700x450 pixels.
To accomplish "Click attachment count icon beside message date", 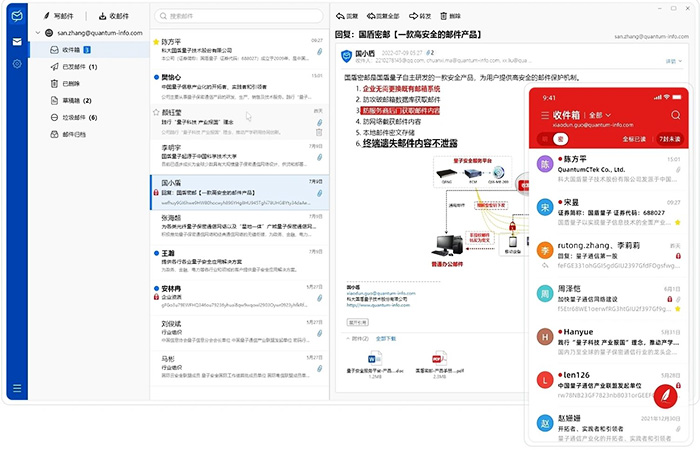I will pos(430,53).
